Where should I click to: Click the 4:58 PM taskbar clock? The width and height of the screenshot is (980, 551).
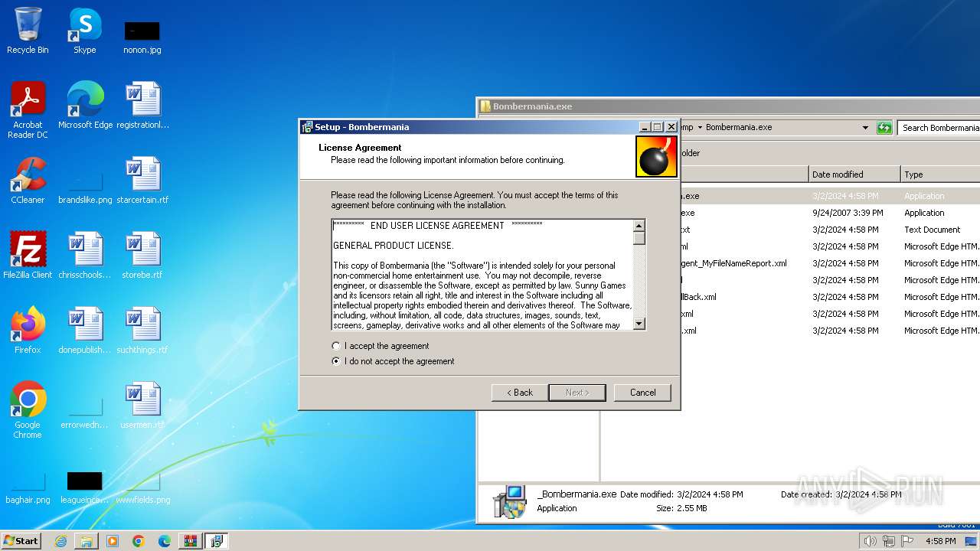click(940, 541)
